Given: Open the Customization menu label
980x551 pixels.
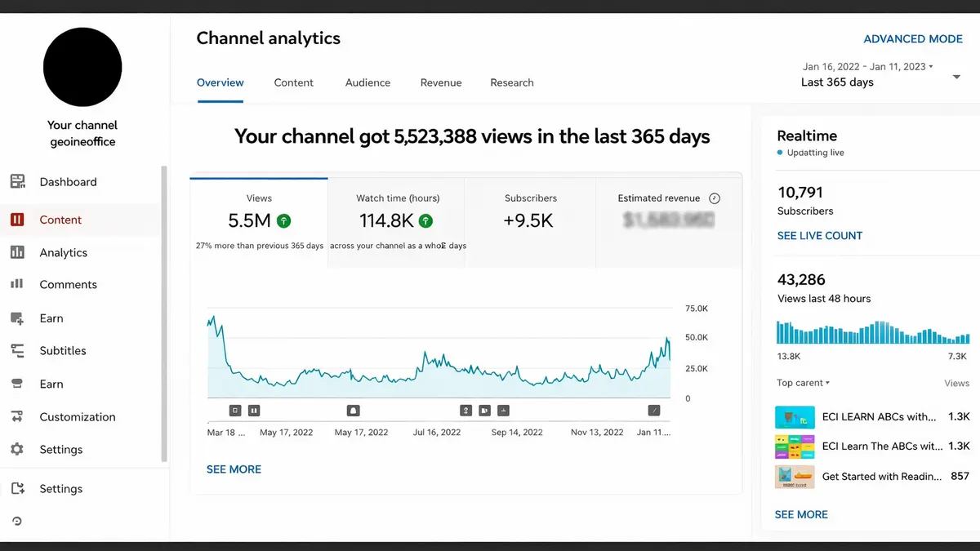Looking at the screenshot, I should pos(78,417).
